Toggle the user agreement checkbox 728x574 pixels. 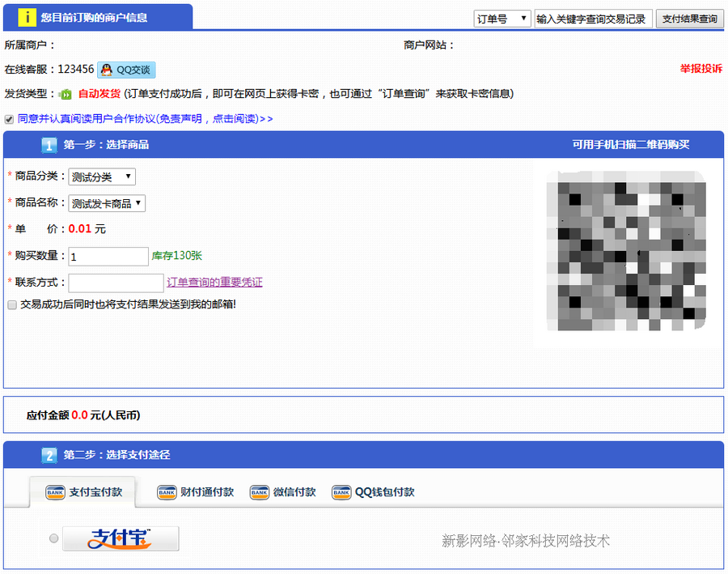tap(9, 120)
